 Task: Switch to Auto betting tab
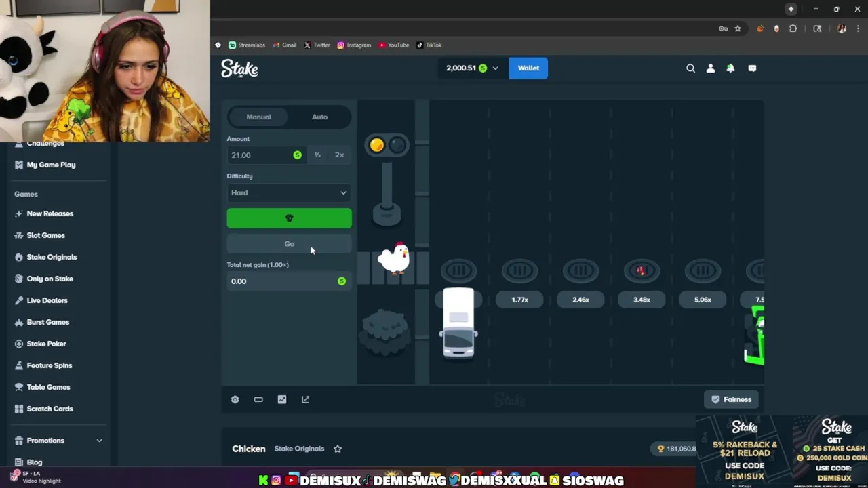(319, 117)
